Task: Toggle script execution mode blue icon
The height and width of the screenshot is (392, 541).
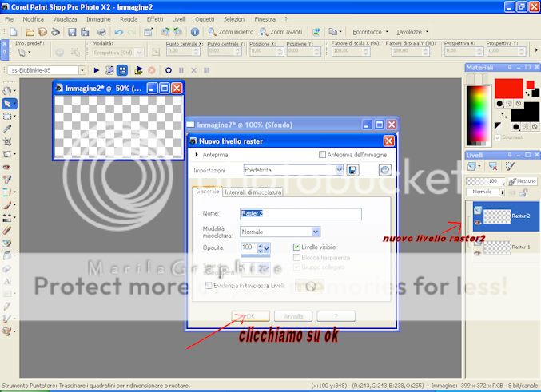Action: point(122,70)
